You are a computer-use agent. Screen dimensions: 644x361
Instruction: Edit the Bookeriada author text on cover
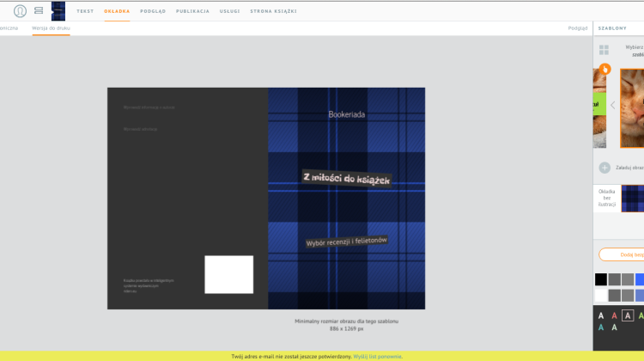click(x=347, y=114)
